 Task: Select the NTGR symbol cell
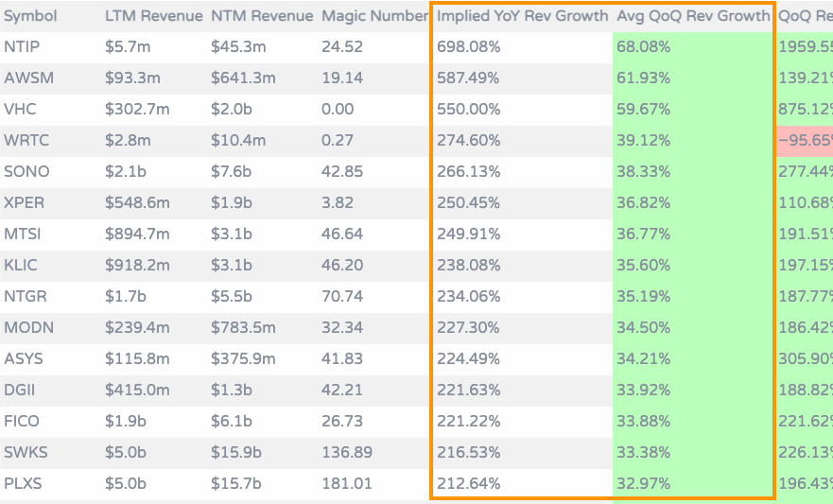click(26, 296)
